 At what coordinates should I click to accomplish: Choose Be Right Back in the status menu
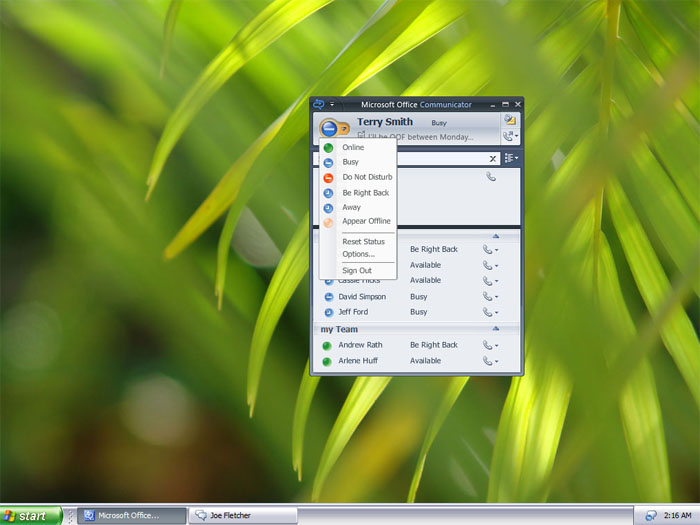pos(358,193)
